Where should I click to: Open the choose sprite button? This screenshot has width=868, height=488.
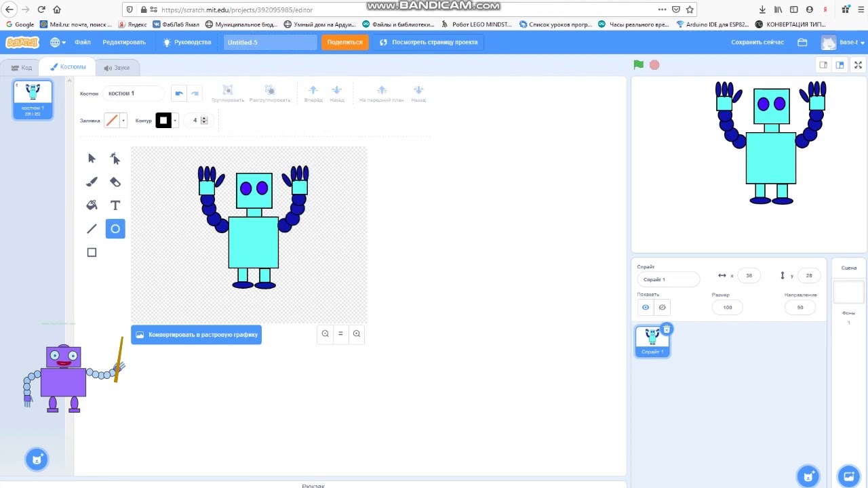click(x=808, y=476)
